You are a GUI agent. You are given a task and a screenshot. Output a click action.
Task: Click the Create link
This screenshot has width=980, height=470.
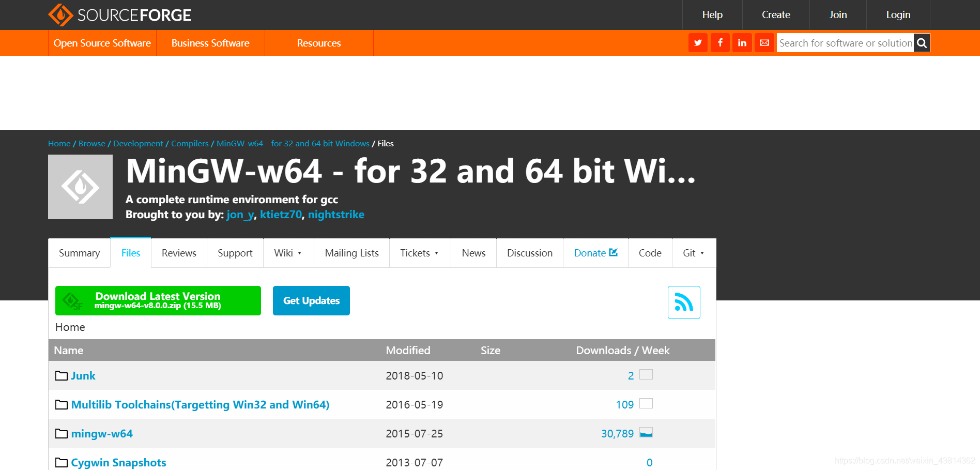(776, 15)
